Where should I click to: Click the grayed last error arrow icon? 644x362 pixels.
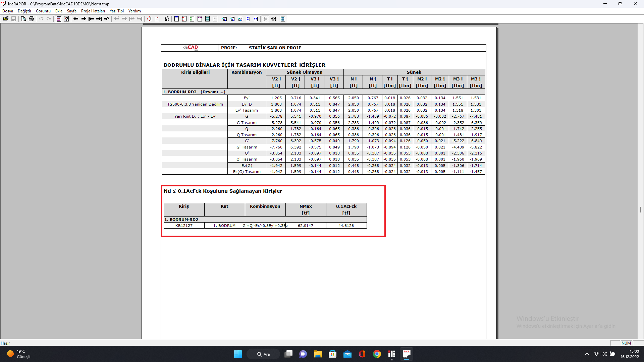(140, 19)
